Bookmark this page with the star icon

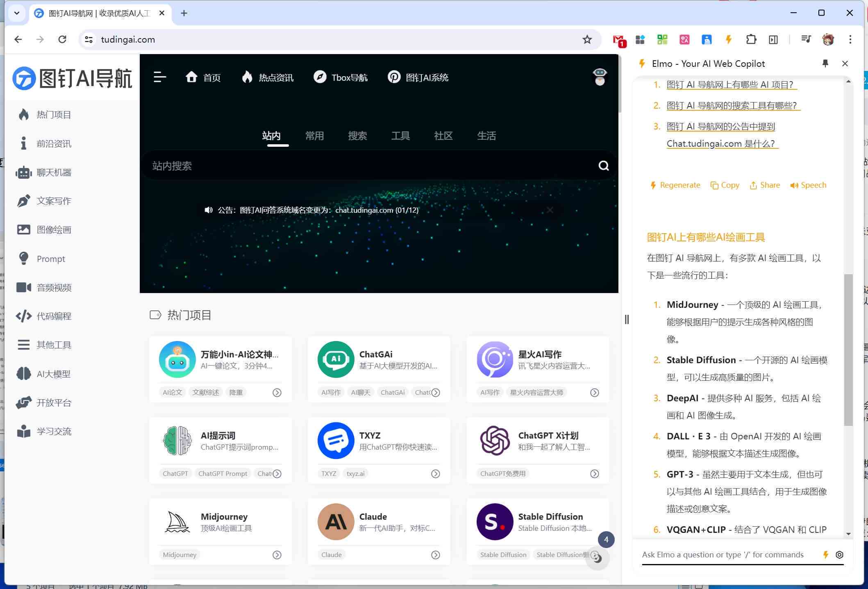tap(587, 39)
